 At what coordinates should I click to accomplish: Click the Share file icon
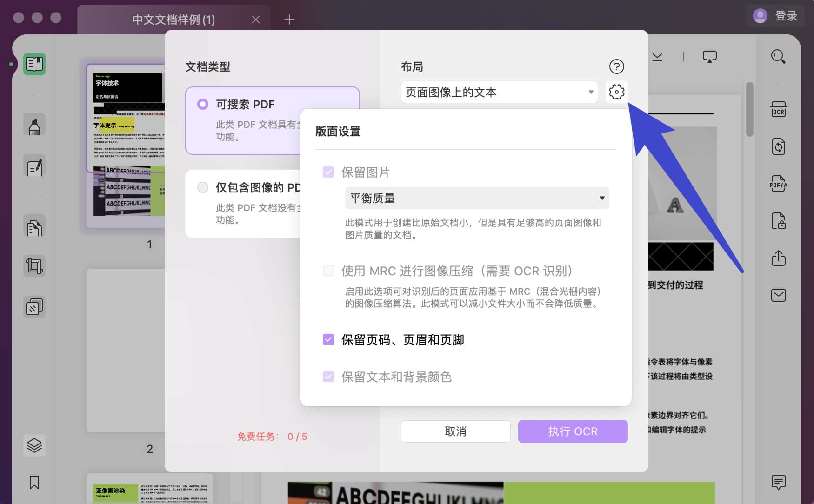pos(778,258)
